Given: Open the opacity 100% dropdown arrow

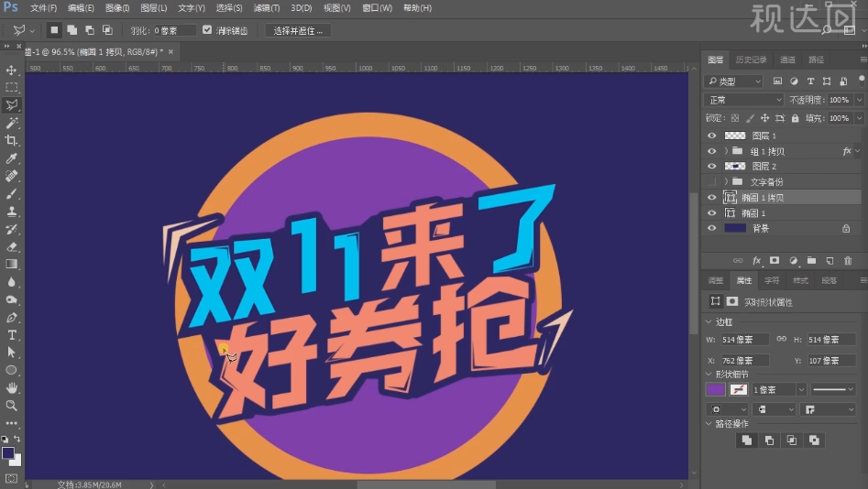Looking at the screenshot, I should pyautogui.click(x=859, y=100).
